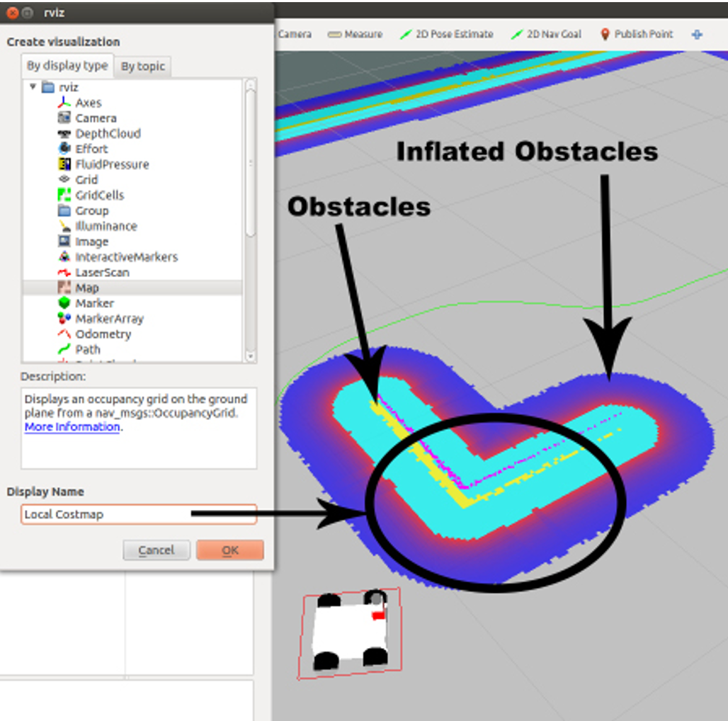Open the More Information link
This screenshot has height=721, width=728.
tap(72, 426)
